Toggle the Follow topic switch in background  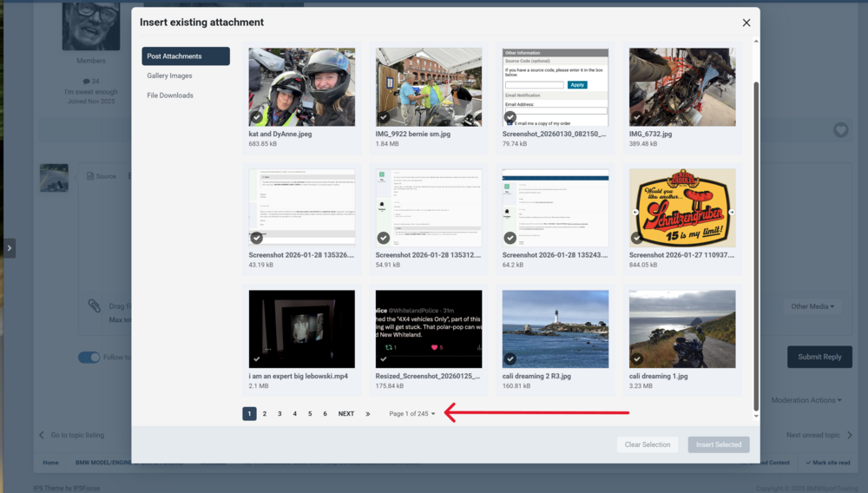(x=89, y=358)
